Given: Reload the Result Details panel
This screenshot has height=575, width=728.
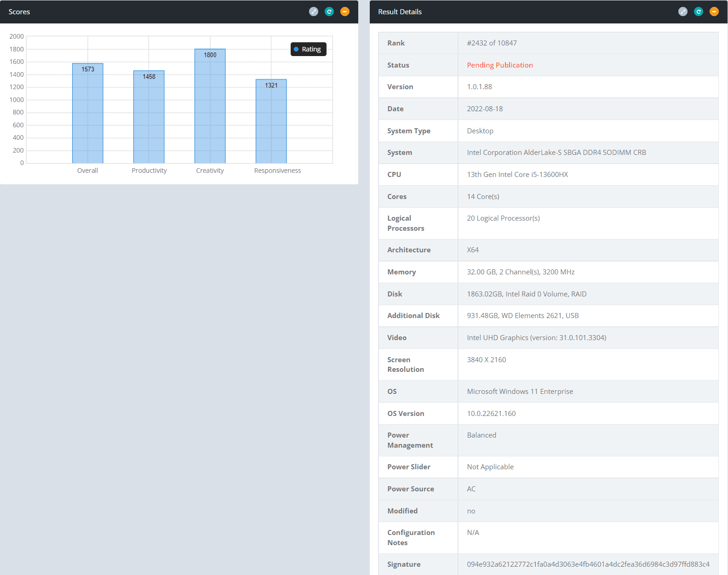Looking at the screenshot, I should click(699, 11).
